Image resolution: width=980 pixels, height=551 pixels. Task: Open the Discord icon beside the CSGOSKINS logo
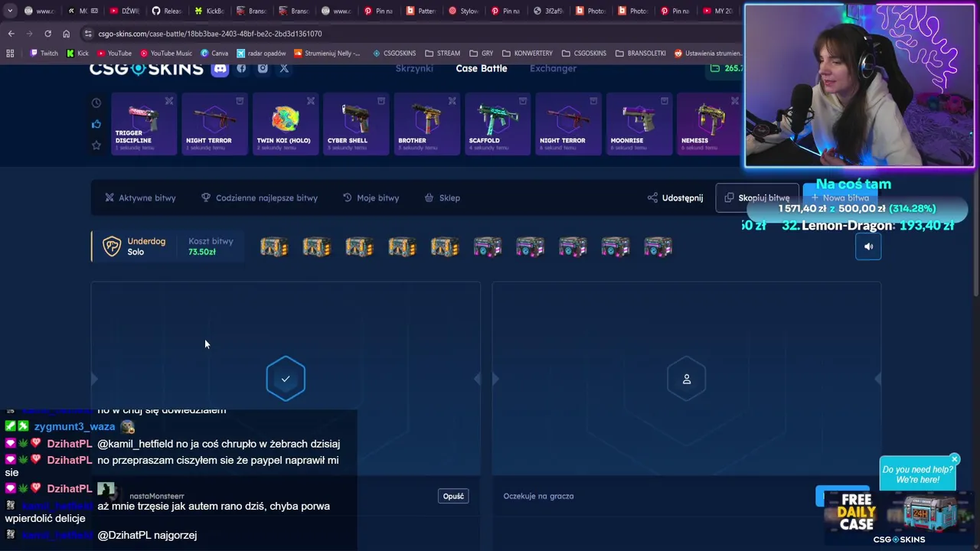[220, 69]
